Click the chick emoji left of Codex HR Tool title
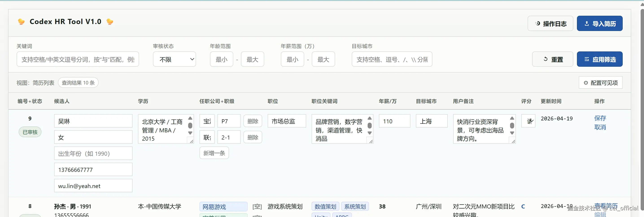Image resolution: width=644 pixels, height=217 pixels. (21, 22)
